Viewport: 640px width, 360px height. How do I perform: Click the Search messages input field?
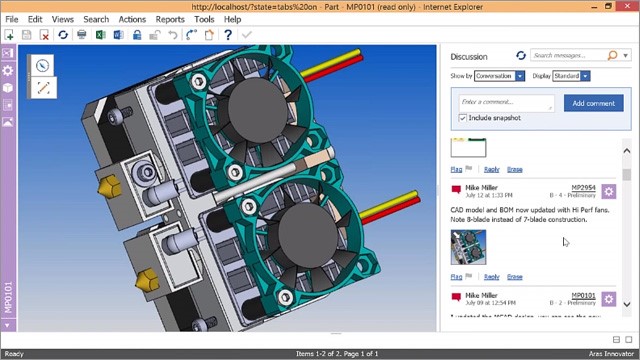569,55
